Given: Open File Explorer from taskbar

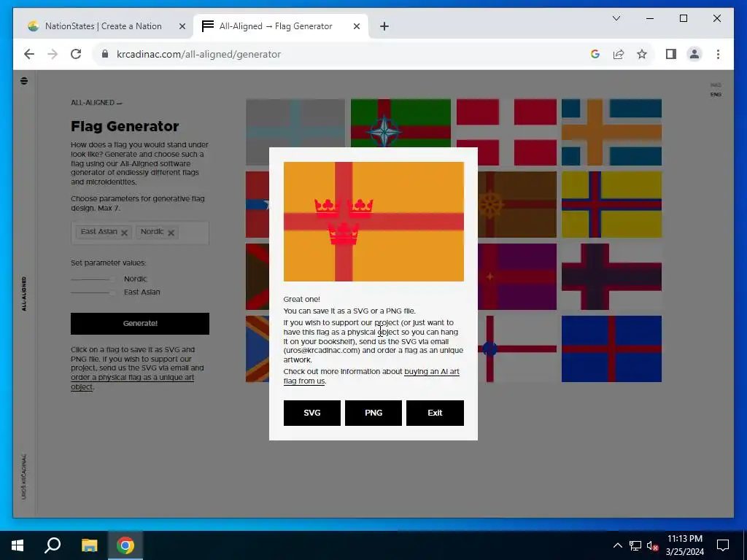Looking at the screenshot, I should [x=89, y=545].
